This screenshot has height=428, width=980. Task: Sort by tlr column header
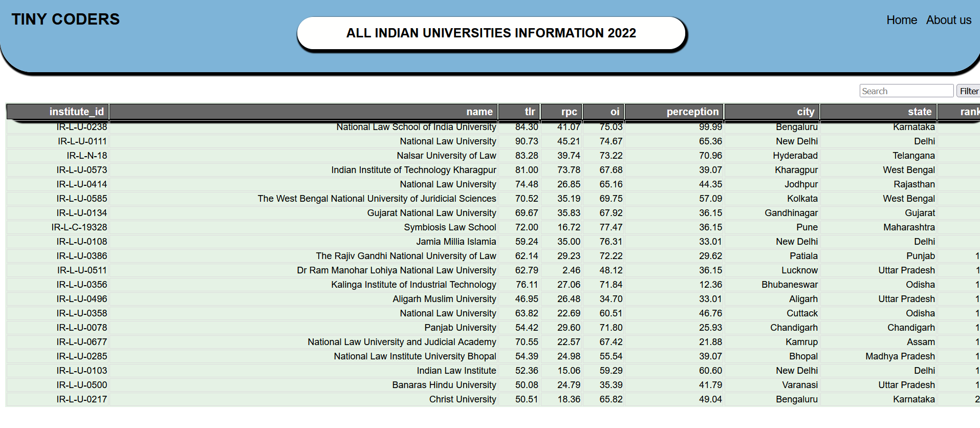point(519,112)
